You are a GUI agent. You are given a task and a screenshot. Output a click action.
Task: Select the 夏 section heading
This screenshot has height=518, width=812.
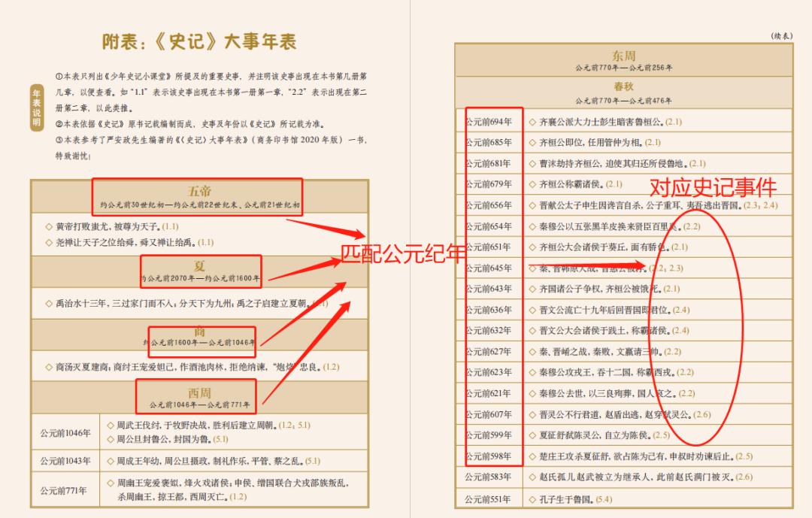[x=199, y=266]
